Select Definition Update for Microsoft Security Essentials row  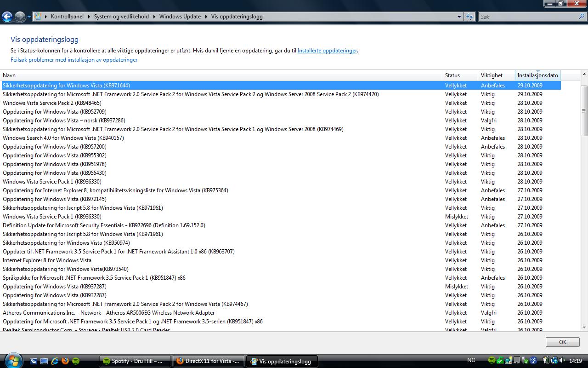pyautogui.click(x=281, y=225)
